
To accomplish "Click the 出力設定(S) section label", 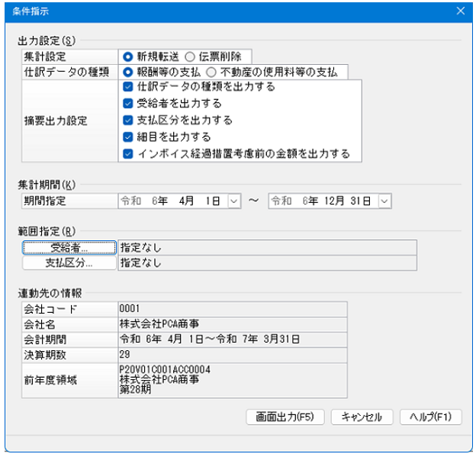I will click(x=47, y=40).
